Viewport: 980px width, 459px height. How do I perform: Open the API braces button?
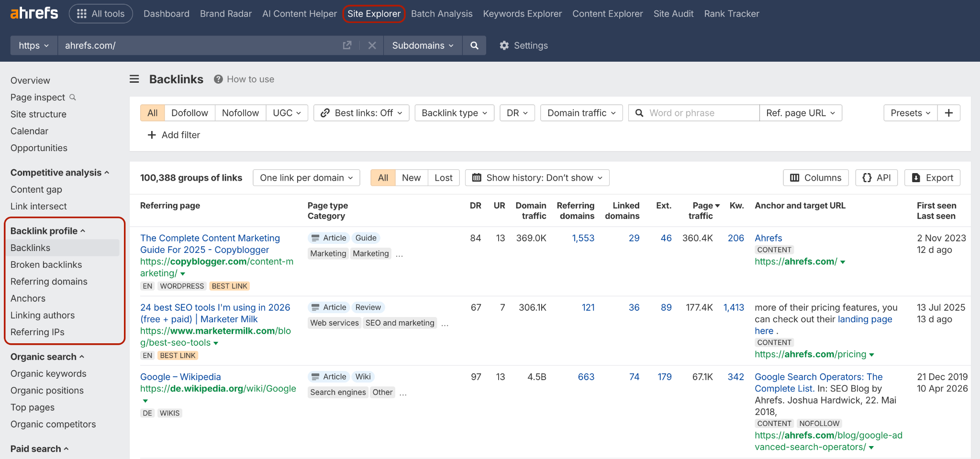(x=877, y=178)
